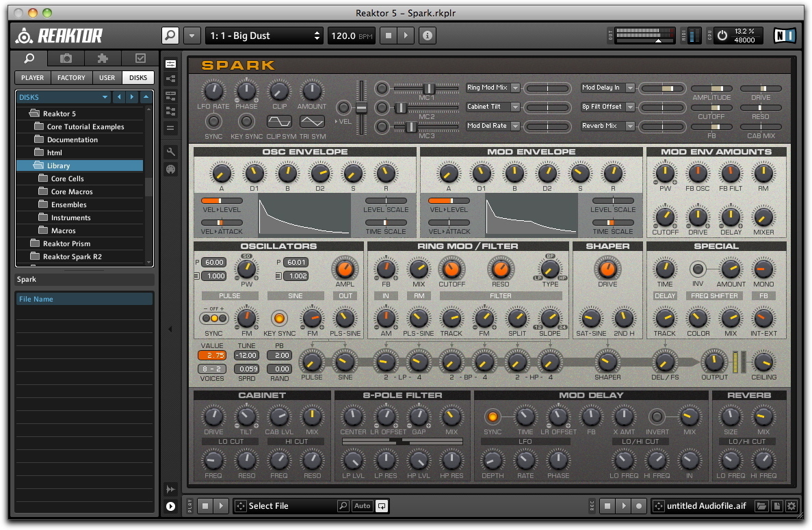This screenshot has height=530, width=812.
Task: Toggle the LFO KEY SYNC button
Action: (246, 122)
